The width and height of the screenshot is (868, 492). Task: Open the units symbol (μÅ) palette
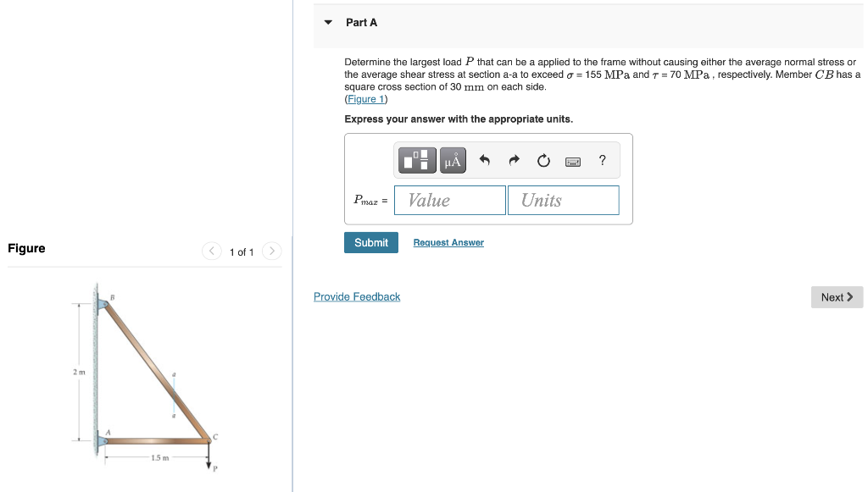click(x=451, y=160)
